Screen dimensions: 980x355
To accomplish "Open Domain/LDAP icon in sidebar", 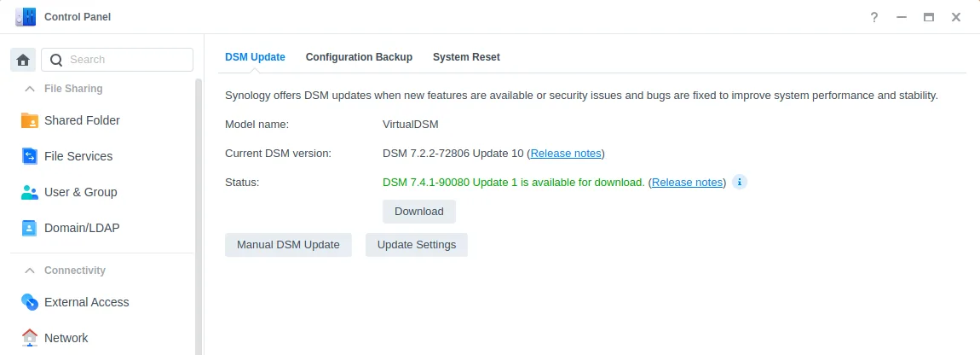I will click(x=29, y=228).
